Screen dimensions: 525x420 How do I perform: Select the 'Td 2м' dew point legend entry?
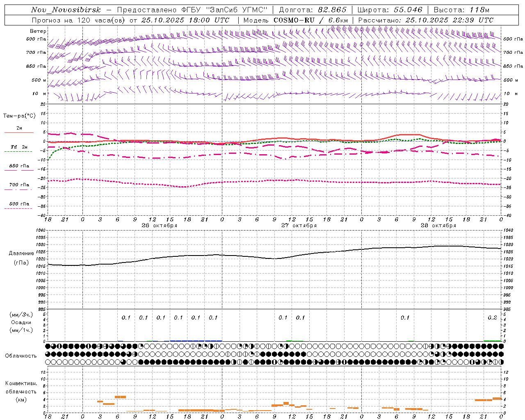[19, 147]
